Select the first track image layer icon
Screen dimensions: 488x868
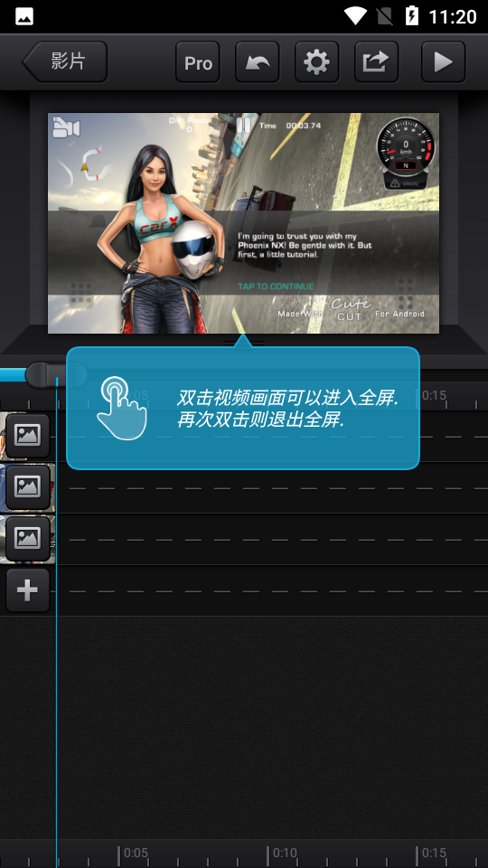(x=28, y=436)
